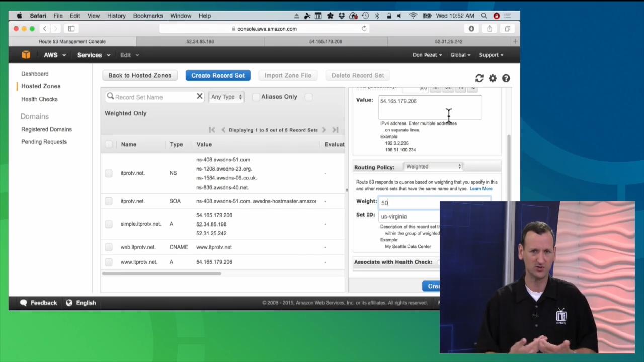This screenshot has width=644, height=362.
Task: Click the Set ID input field
Action: 435,216
